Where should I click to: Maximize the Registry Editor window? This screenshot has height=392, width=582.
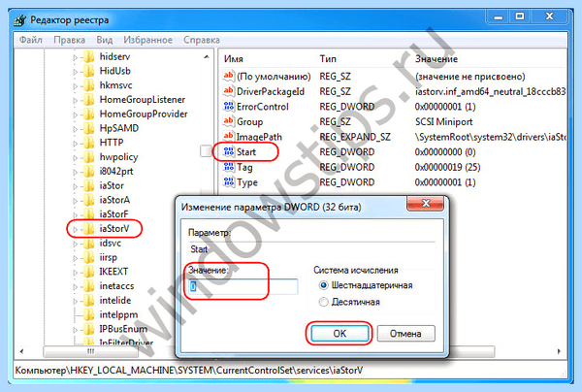click(520, 16)
